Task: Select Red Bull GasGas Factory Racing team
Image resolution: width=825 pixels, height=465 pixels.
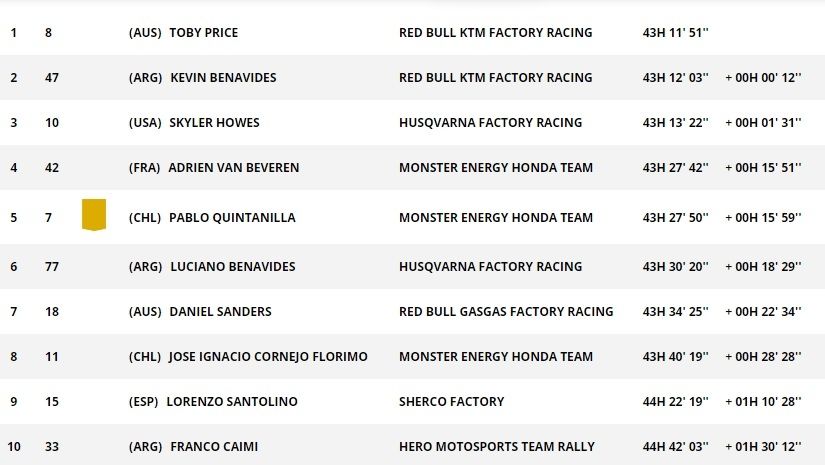Action: [506, 312]
